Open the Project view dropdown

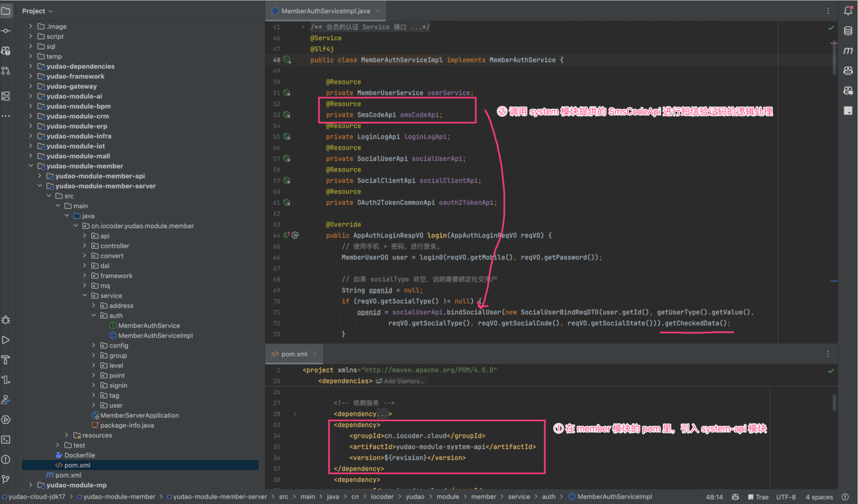click(37, 11)
